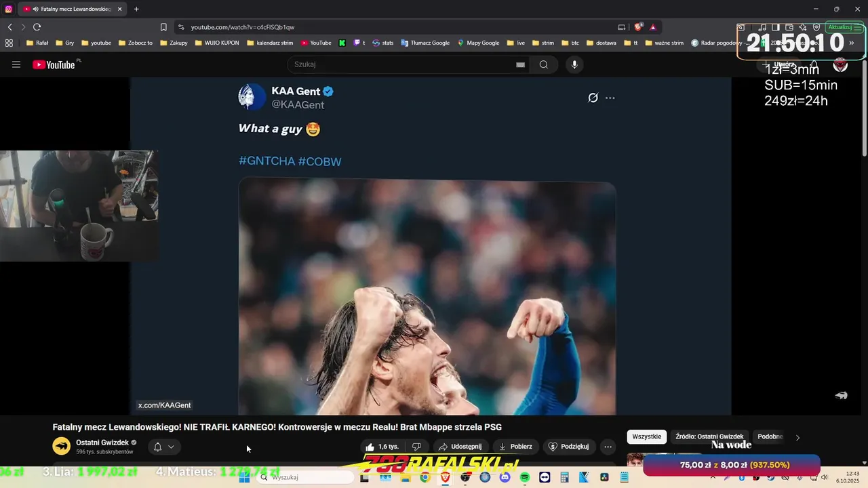Click the Grok icon on the tweet
This screenshot has width=868, height=488.
pos(593,98)
